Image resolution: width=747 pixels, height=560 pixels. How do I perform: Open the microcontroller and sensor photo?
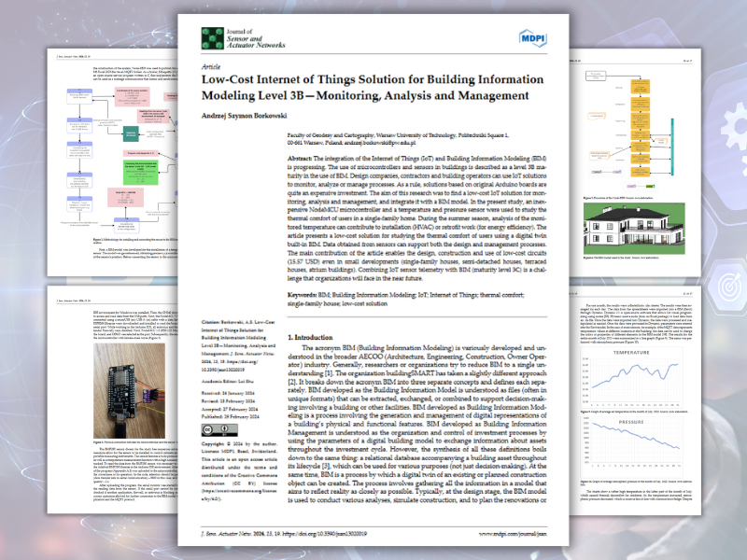[x=130, y=391]
